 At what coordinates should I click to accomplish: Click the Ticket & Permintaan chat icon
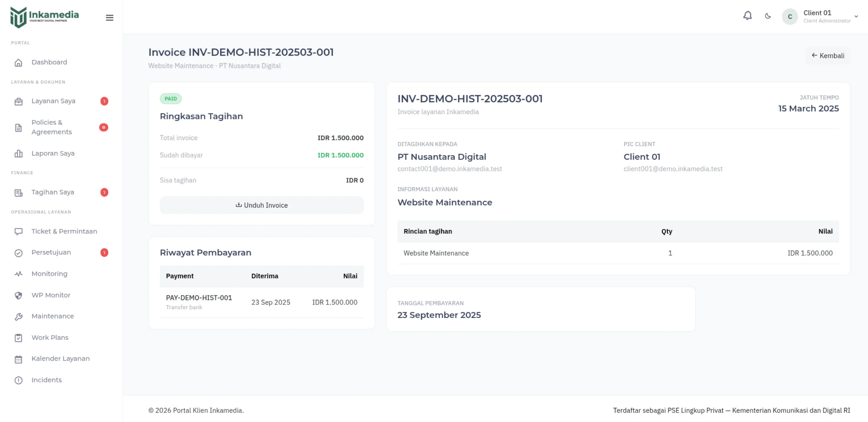pos(18,232)
